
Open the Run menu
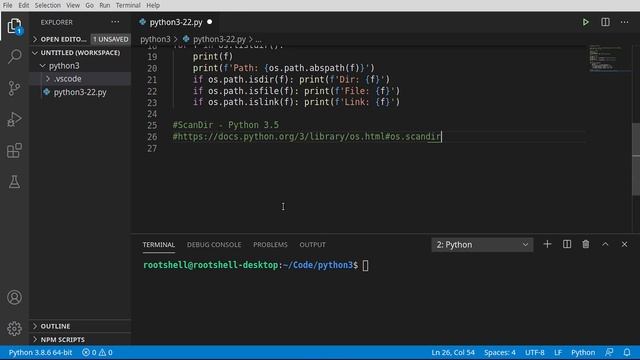tap(105, 5)
